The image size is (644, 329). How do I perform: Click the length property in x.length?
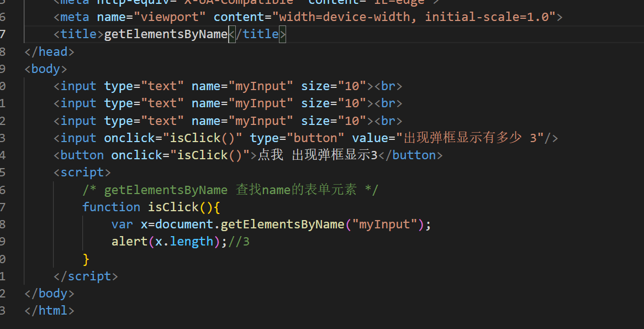(x=192, y=242)
